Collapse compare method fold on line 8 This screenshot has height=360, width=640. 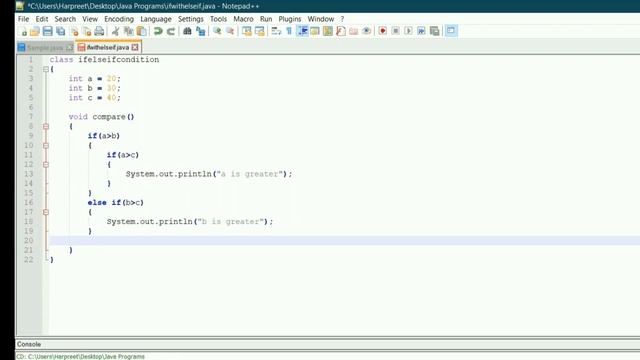pyautogui.click(x=46, y=127)
